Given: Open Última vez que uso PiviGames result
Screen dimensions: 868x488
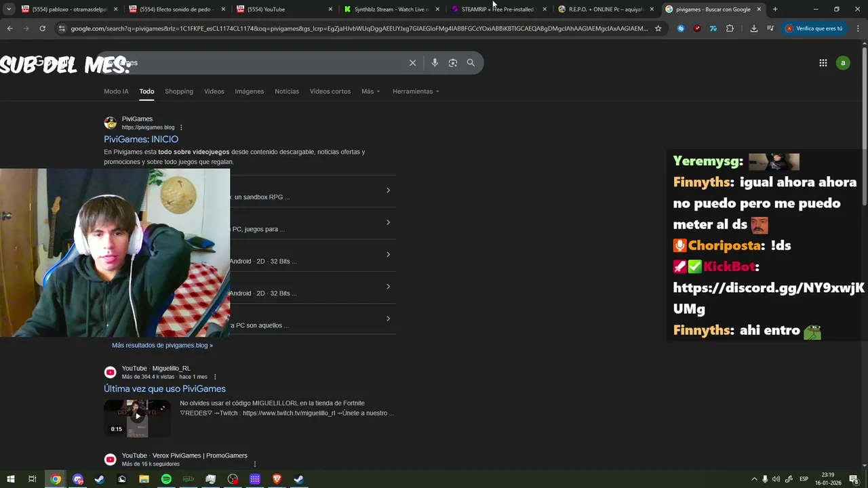Looking at the screenshot, I should coord(165,388).
